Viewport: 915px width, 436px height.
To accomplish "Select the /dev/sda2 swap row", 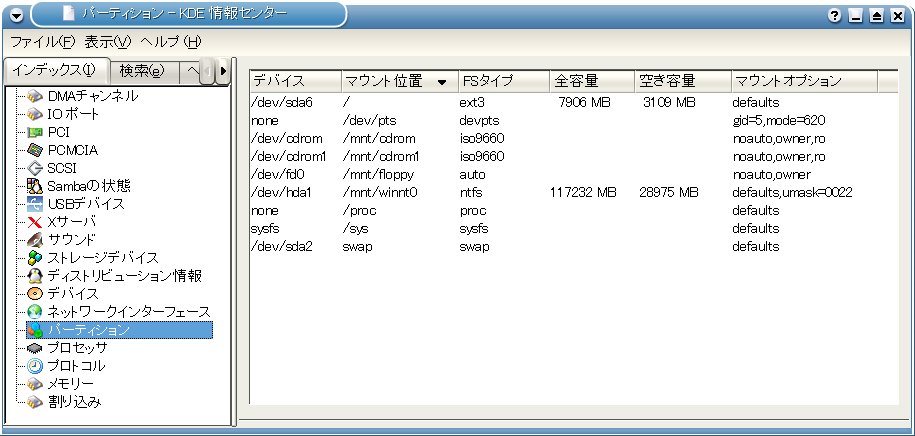I will (574, 247).
